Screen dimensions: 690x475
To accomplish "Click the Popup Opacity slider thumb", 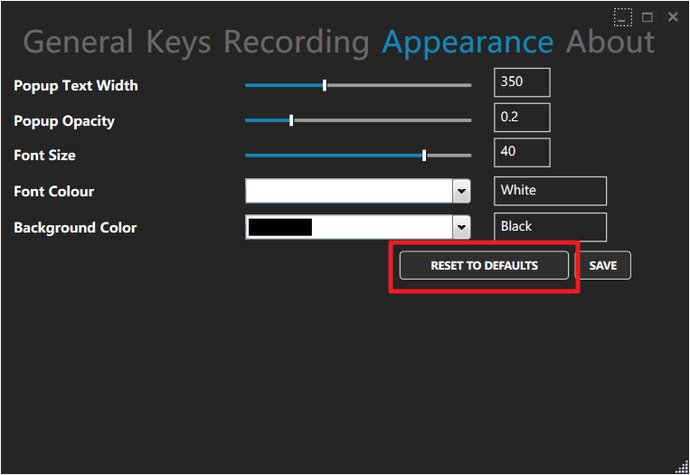I will 291,120.
